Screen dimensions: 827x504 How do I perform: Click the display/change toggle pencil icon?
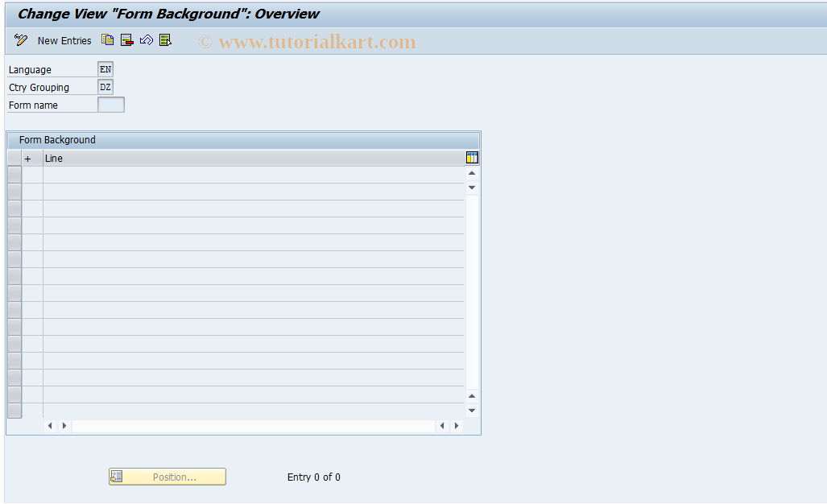click(21, 40)
